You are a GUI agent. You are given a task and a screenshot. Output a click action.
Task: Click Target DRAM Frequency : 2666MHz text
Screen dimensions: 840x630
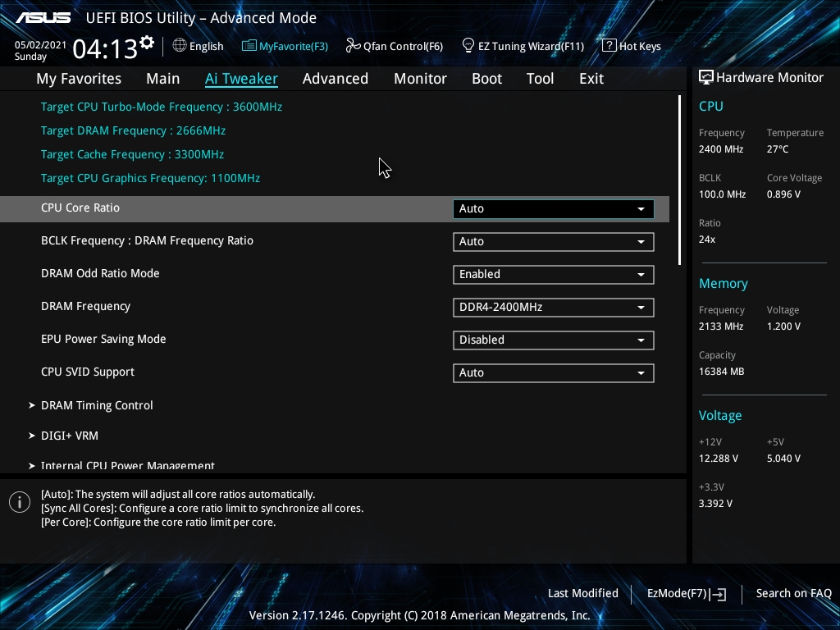tap(133, 130)
